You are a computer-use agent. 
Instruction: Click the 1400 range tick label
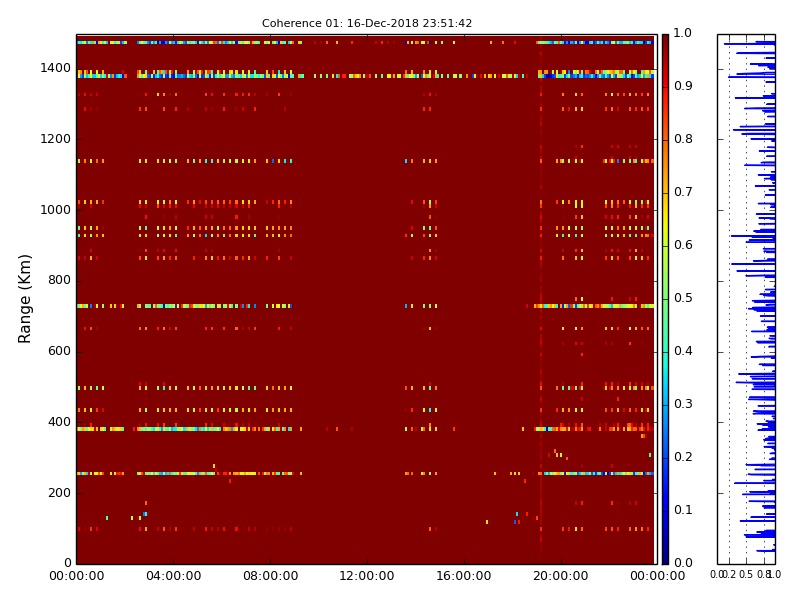[x=56, y=68]
